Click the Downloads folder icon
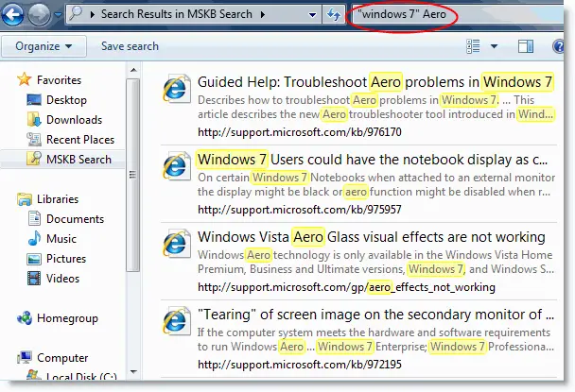575x392 pixels. click(x=34, y=119)
